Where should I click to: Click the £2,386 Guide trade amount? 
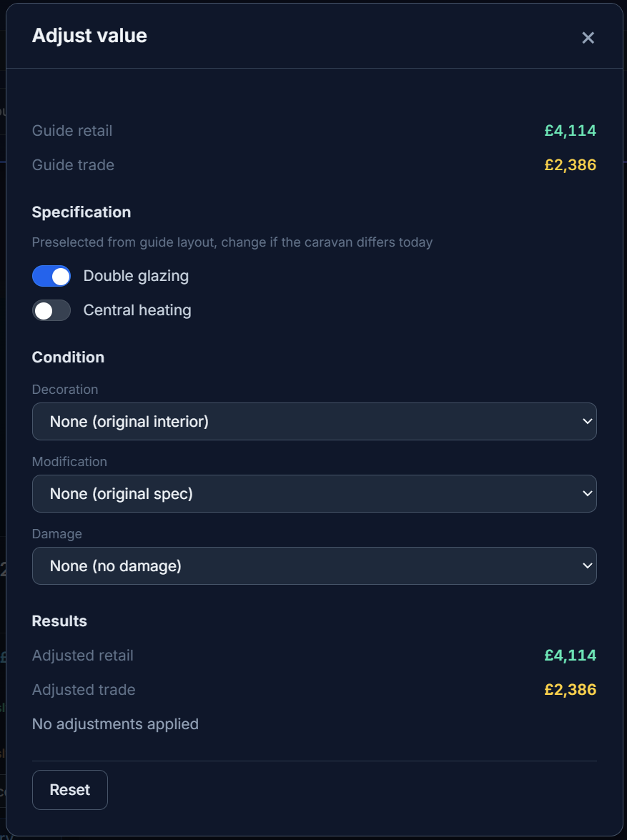point(569,164)
